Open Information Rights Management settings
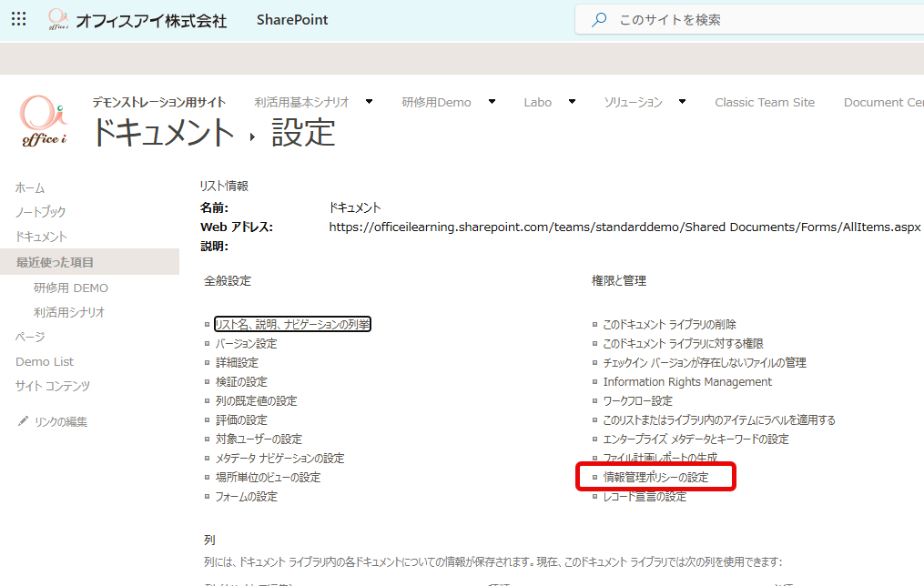Viewport: 924px width, 586px height. click(x=687, y=381)
